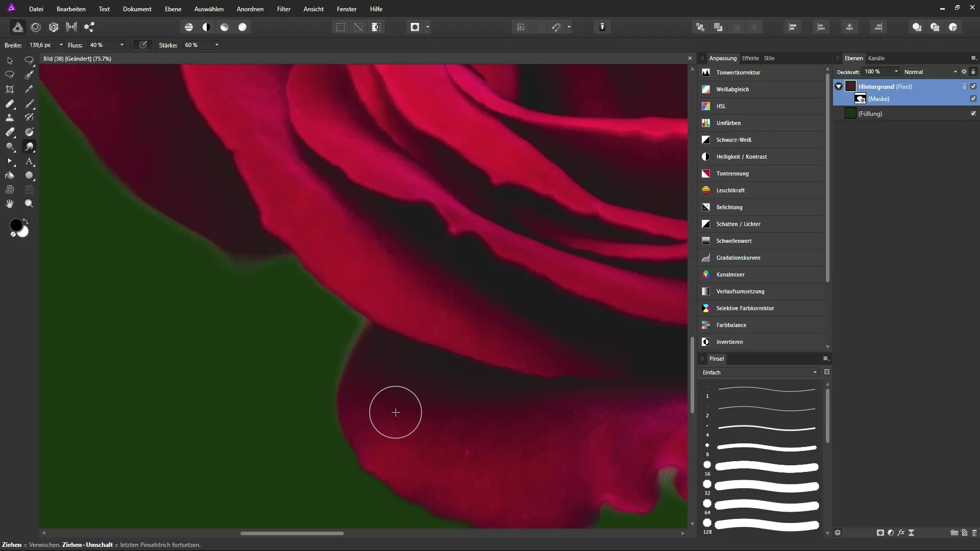Select the Clone stamp tool

(x=10, y=118)
